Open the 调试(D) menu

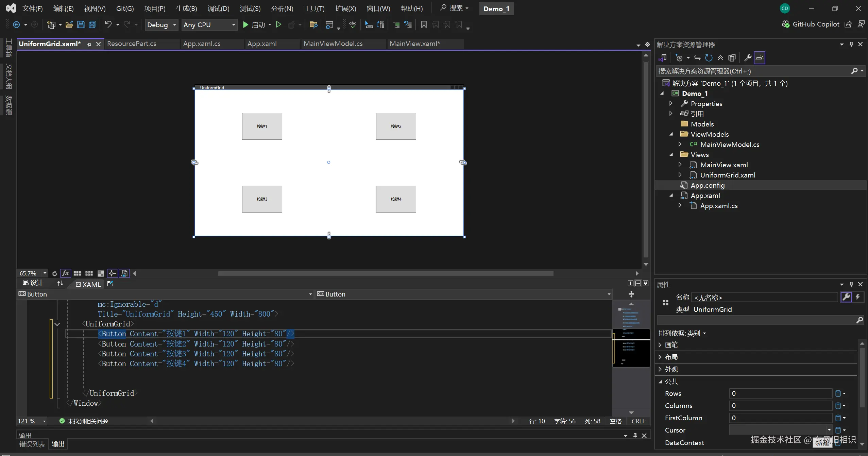point(218,9)
